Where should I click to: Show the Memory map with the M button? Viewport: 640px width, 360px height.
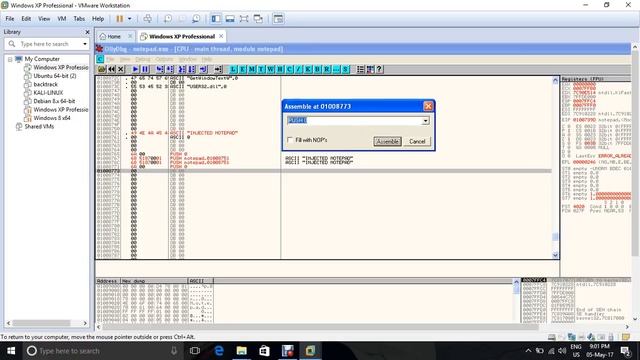252,69
